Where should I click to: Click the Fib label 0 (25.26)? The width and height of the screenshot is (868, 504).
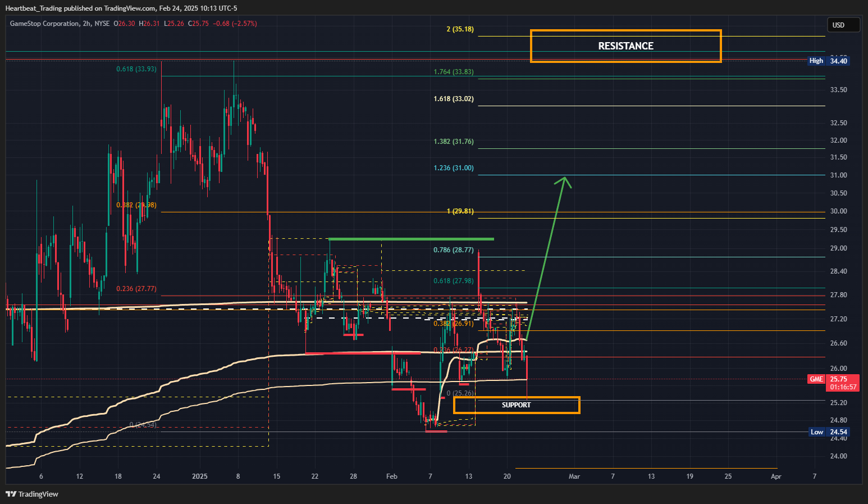point(460,393)
